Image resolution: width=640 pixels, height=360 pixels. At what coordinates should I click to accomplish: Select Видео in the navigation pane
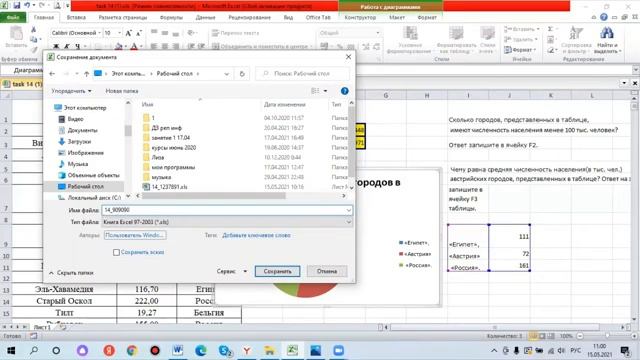[71, 119]
